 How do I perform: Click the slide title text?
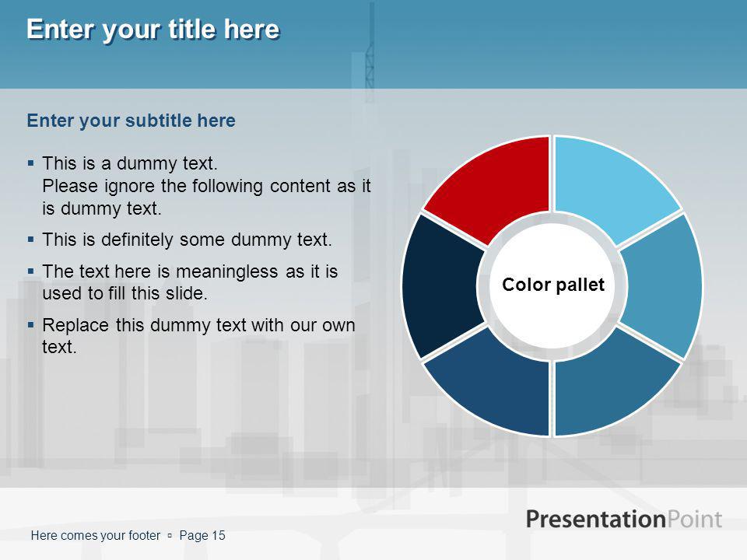click(153, 29)
